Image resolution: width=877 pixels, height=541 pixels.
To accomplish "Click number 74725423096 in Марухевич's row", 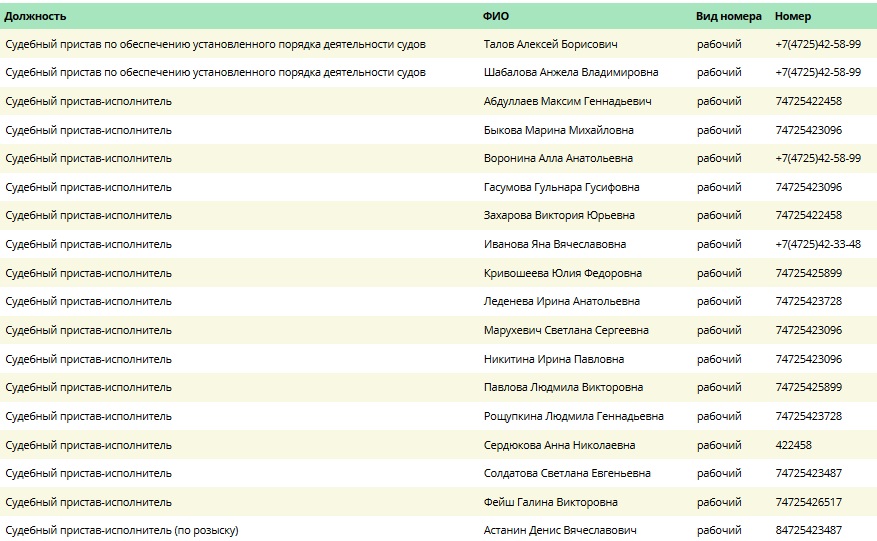I will (809, 331).
